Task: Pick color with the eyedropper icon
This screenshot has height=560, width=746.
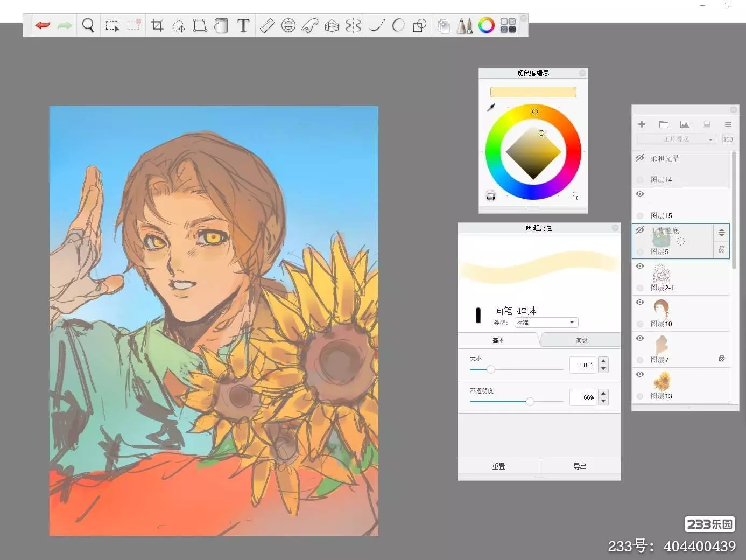Action: point(491,108)
